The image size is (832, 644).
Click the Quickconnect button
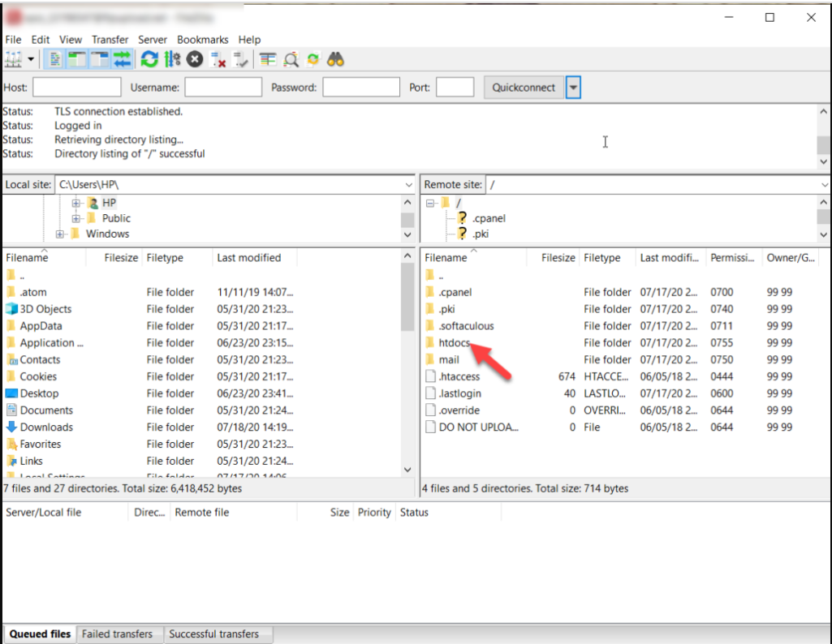tap(524, 88)
